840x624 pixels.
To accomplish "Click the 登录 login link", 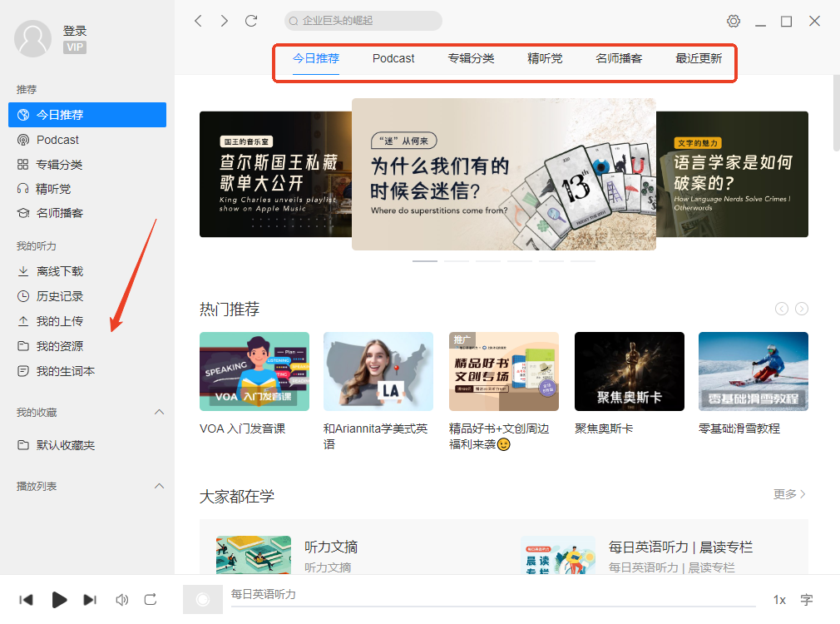I will click(x=75, y=31).
